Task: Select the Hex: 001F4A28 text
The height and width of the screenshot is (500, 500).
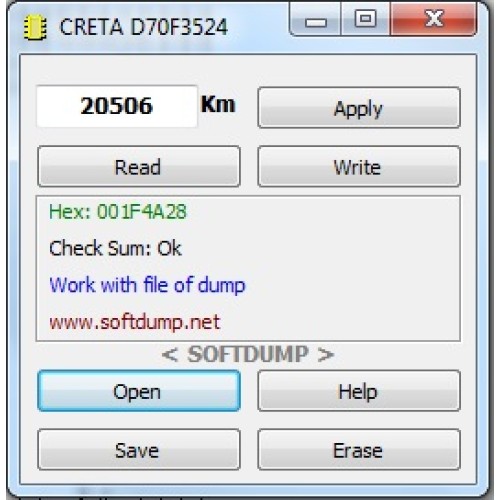Action: coord(118,211)
